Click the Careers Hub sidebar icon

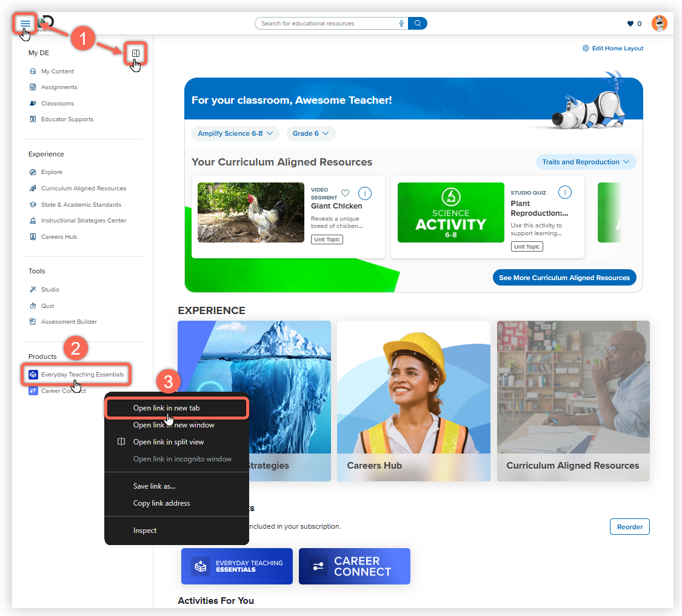pos(33,237)
